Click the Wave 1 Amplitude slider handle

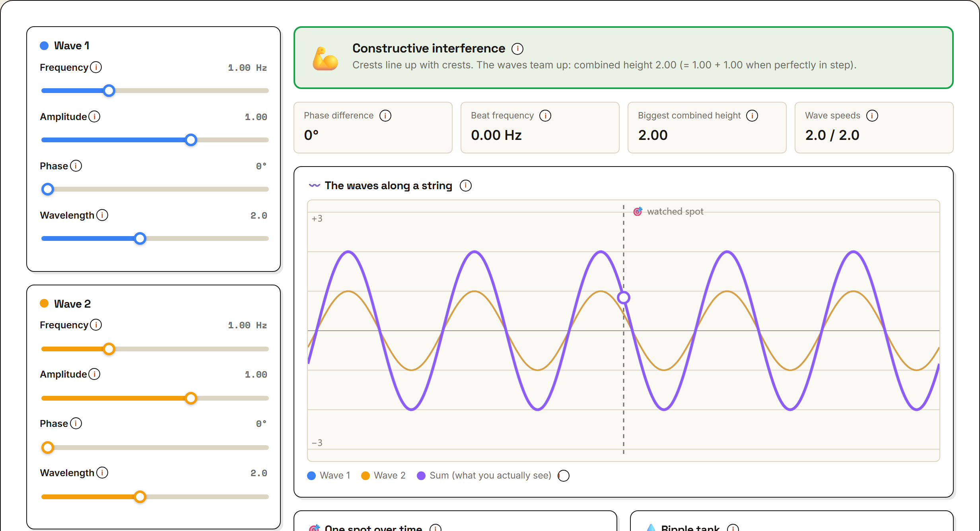pyautogui.click(x=191, y=140)
